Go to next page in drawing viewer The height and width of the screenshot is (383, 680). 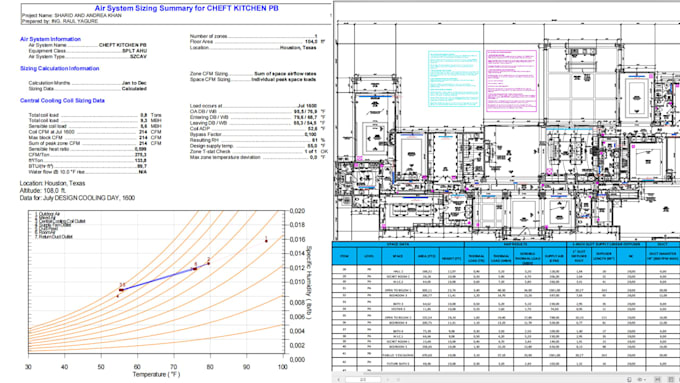388,380
